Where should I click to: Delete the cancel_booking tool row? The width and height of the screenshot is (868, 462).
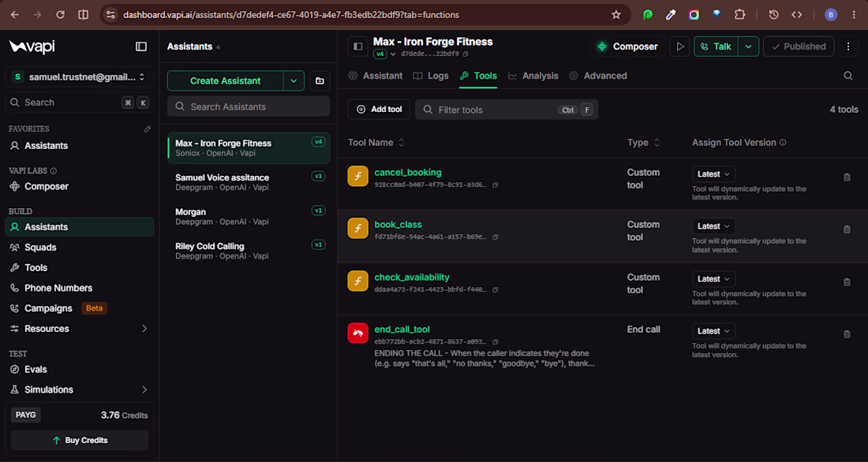[847, 177]
